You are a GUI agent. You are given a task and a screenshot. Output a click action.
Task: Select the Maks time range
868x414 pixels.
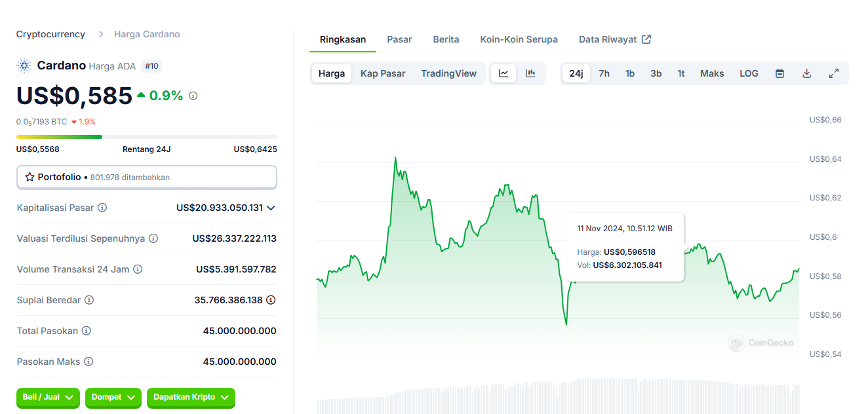pyautogui.click(x=712, y=73)
